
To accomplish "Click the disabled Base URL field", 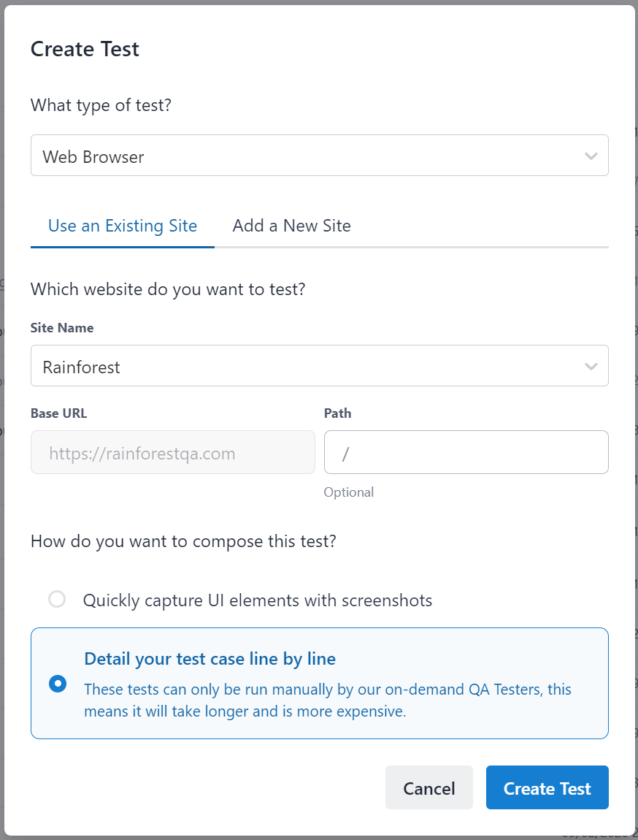I will (x=172, y=453).
